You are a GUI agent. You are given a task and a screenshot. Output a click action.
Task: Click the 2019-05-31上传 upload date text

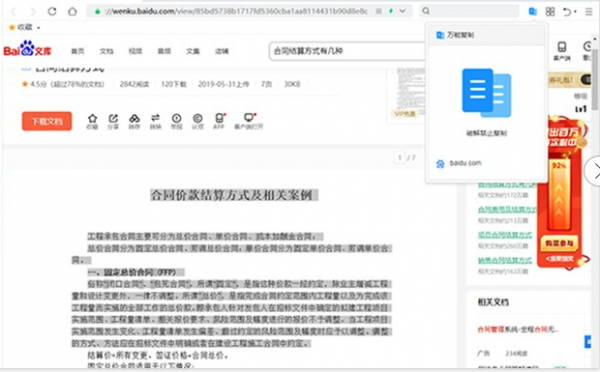(x=223, y=84)
